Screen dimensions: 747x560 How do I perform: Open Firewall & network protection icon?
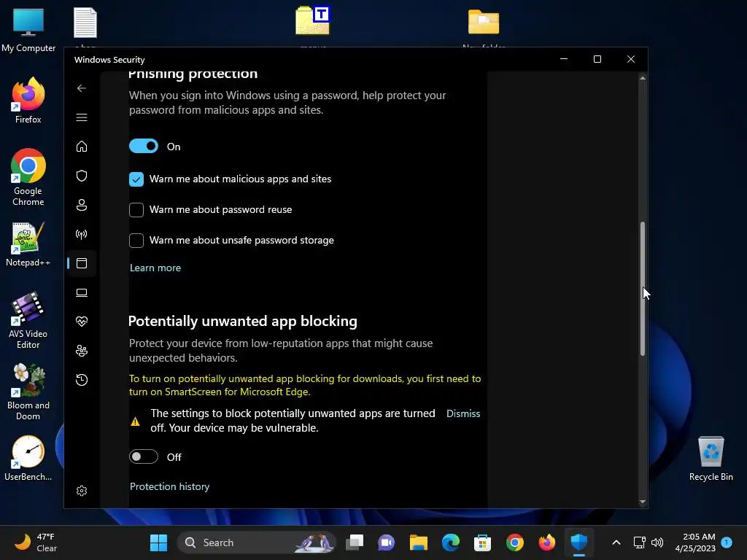coord(82,234)
